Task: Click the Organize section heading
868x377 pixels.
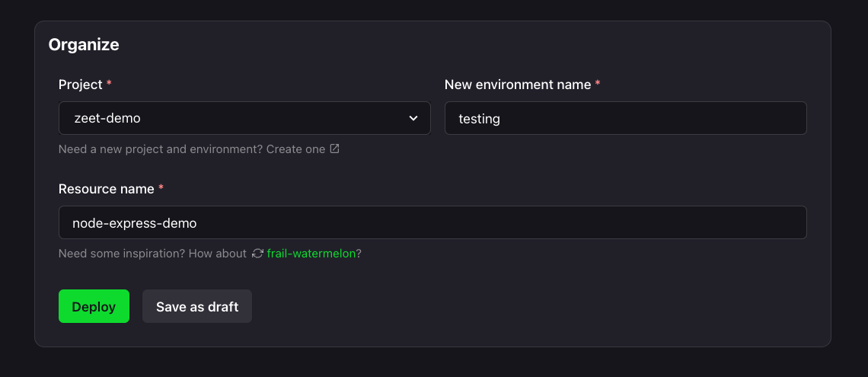Action: pyautogui.click(x=84, y=44)
